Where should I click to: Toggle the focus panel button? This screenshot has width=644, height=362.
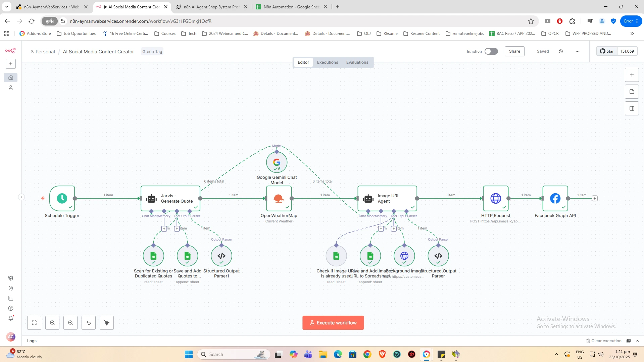click(632, 108)
